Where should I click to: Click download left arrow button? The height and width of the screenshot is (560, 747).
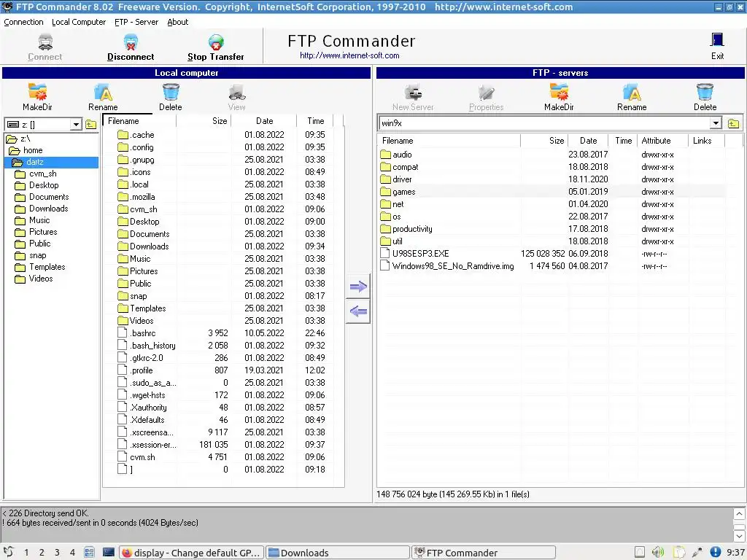(358, 311)
